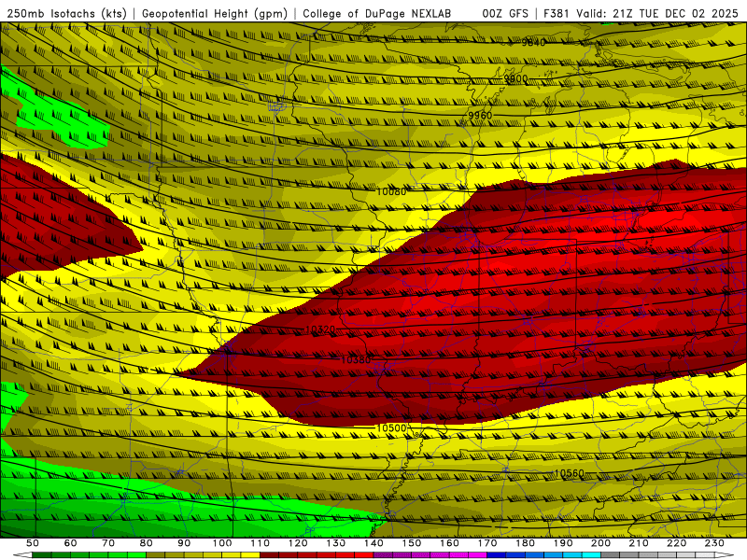The height and width of the screenshot is (560, 747).
Task: Click the 10080 height contour label
Action: pos(391,191)
